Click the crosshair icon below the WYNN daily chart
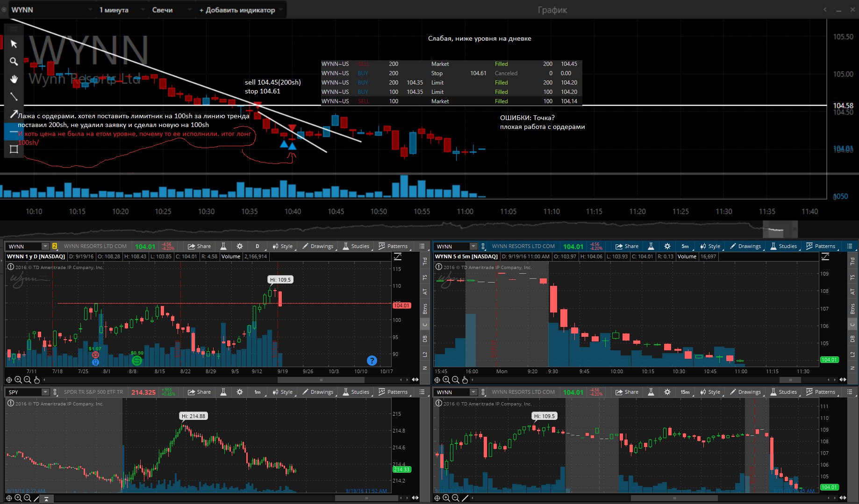Viewport: 859px width, 504px height. coord(9,380)
